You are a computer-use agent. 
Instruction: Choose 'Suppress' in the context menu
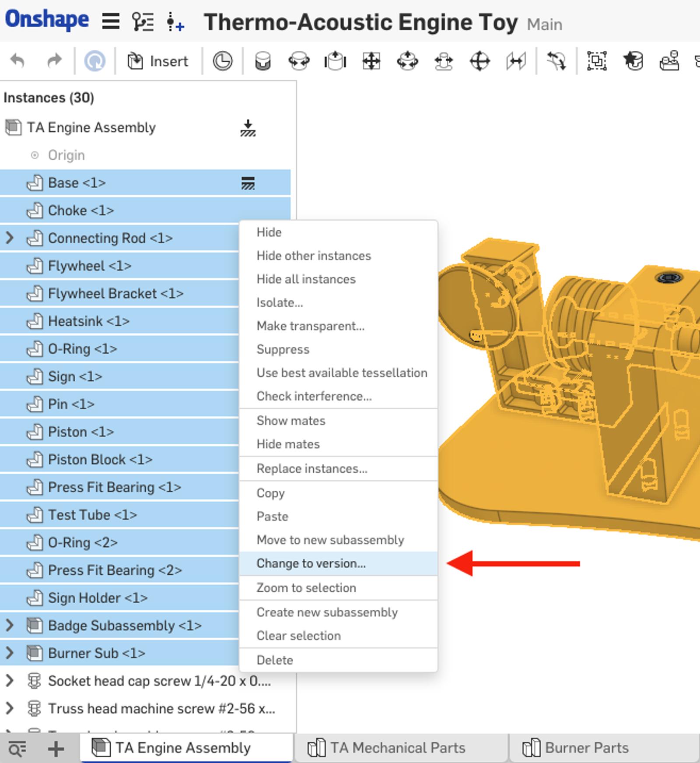click(283, 349)
